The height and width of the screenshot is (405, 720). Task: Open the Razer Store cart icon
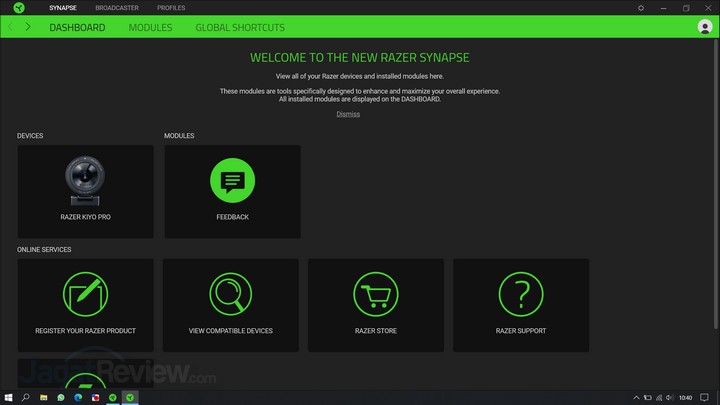pos(376,294)
